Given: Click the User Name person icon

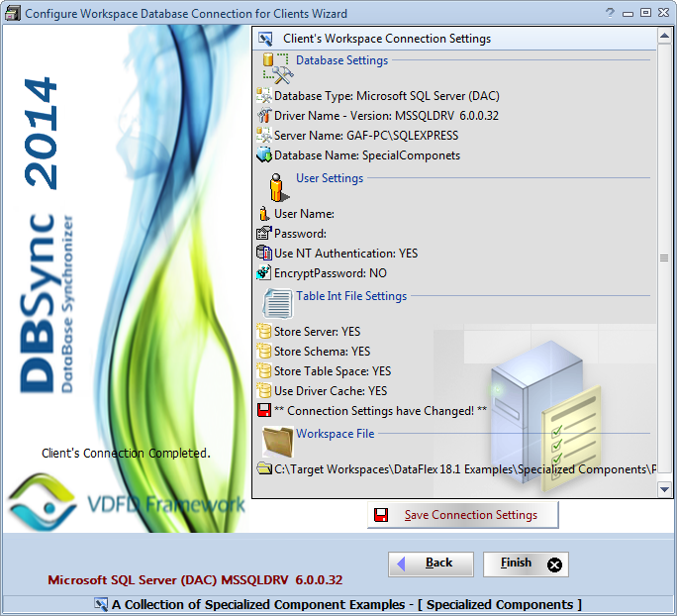Looking at the screenshot, I should [x=263, y=214].
